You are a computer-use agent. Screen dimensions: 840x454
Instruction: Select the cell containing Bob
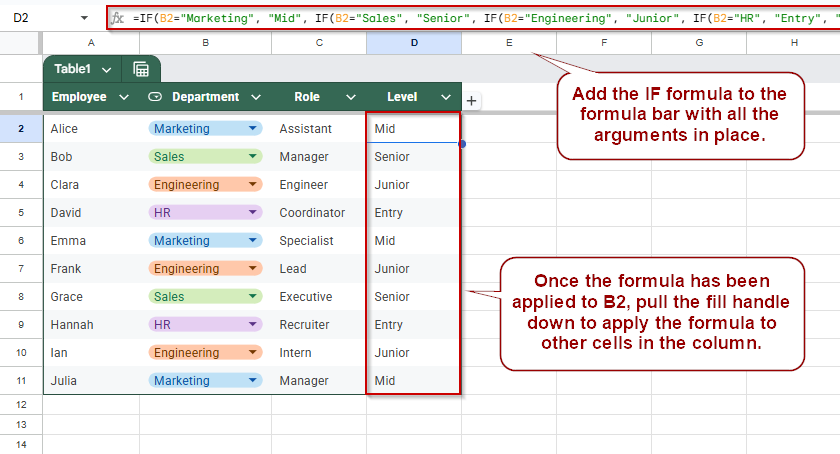click(x=91, y=157)
